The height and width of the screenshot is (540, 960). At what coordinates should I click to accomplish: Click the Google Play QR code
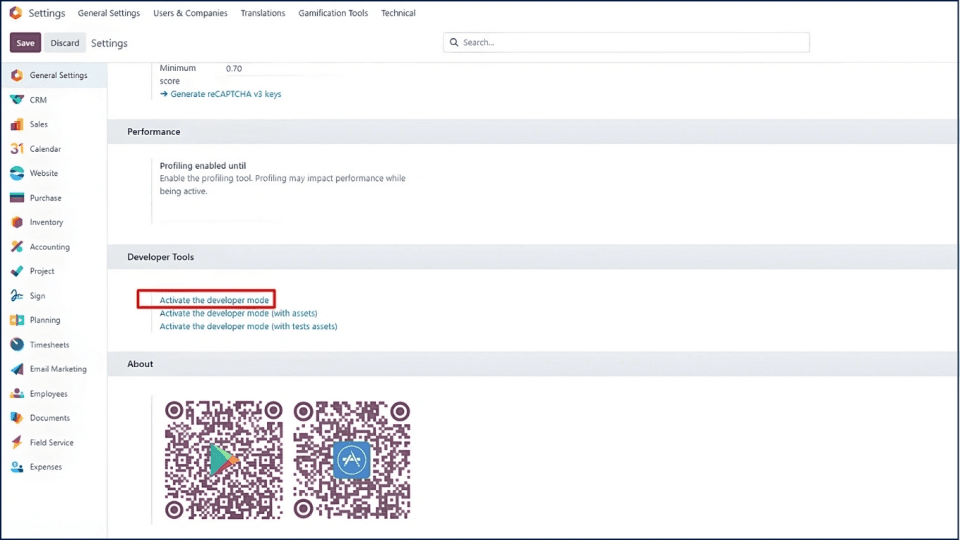click(223, 460)
